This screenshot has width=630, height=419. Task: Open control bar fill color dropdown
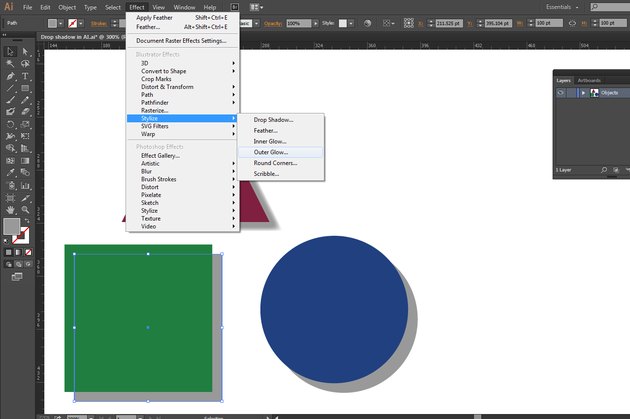tap(61, 23)
